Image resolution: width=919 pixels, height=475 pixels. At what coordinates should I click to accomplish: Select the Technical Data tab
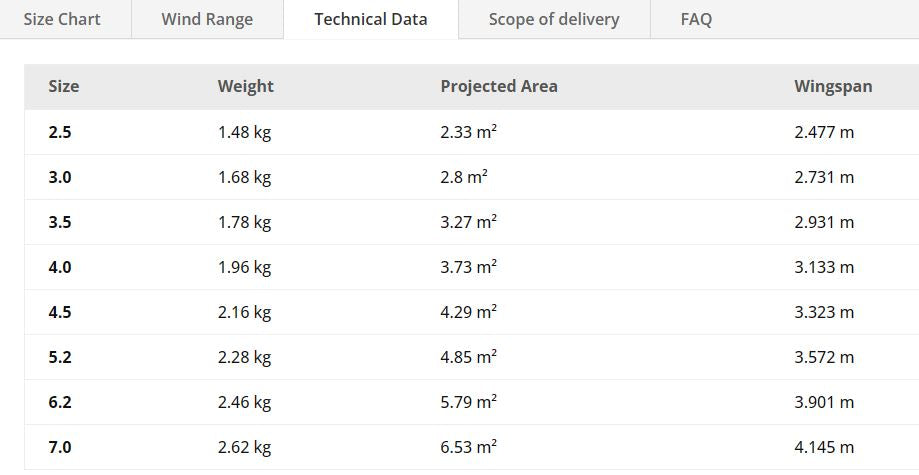370,19
